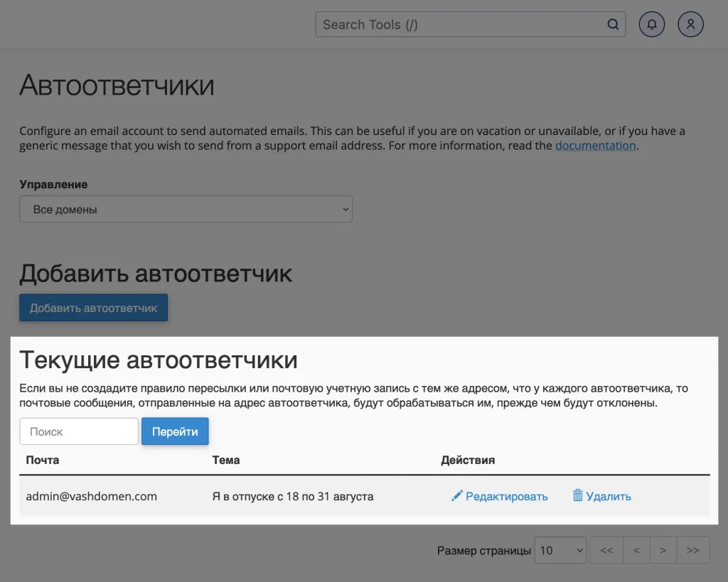Click the magnifier icon in Search Tools
The width and height of the screenshot is (728, 582).
coord(613,24)
